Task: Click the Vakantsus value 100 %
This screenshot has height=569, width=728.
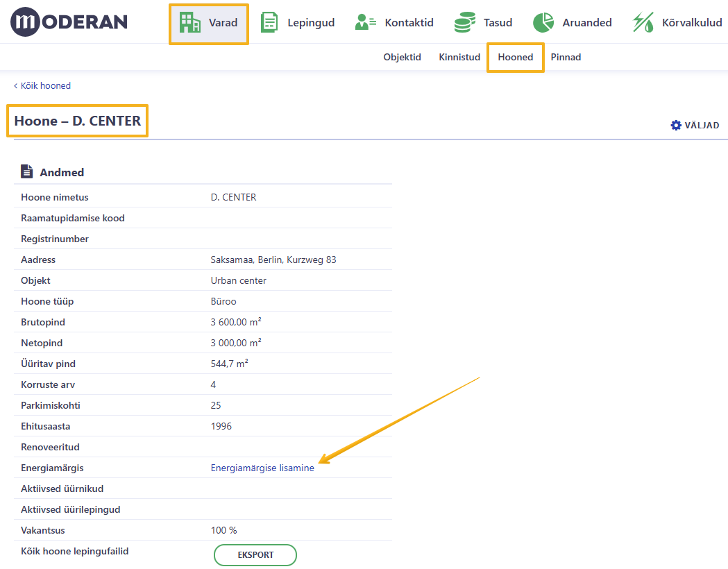Action: (x=223, y=530)
